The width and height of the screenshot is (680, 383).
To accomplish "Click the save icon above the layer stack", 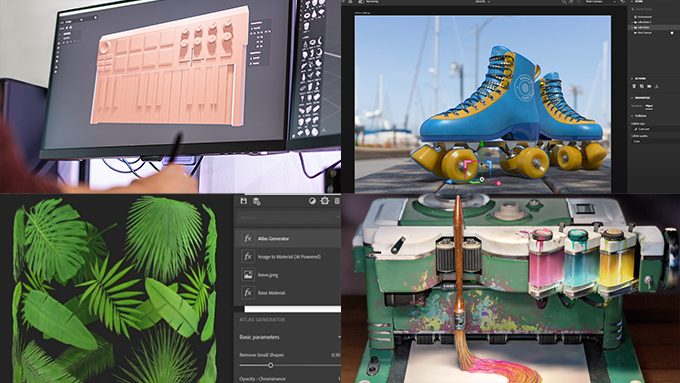I will click(243, 201).
